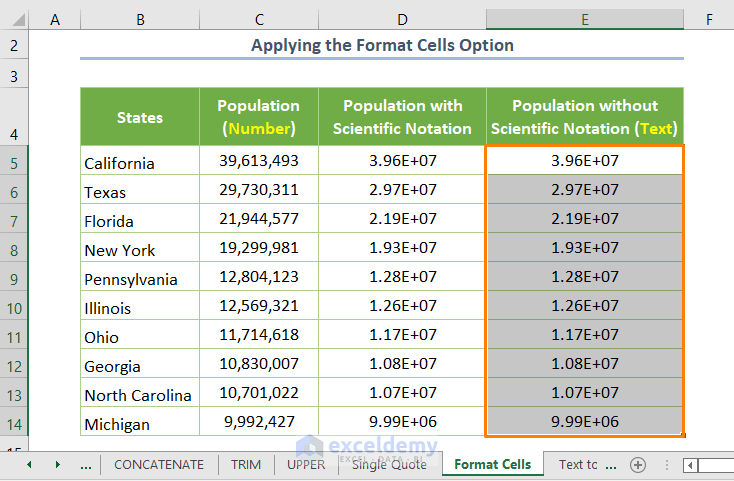
Task: Select column C header
Action: [x=259, y=19]
